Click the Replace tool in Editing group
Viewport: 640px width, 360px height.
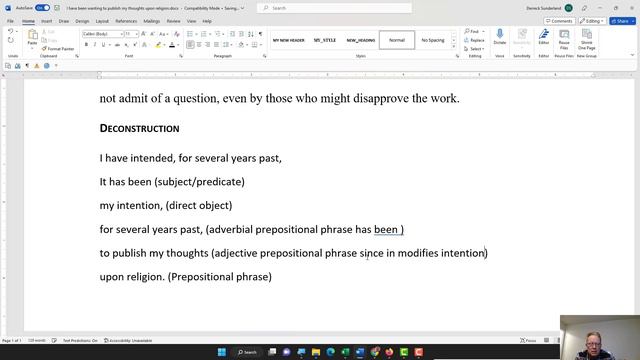(474, 40)
